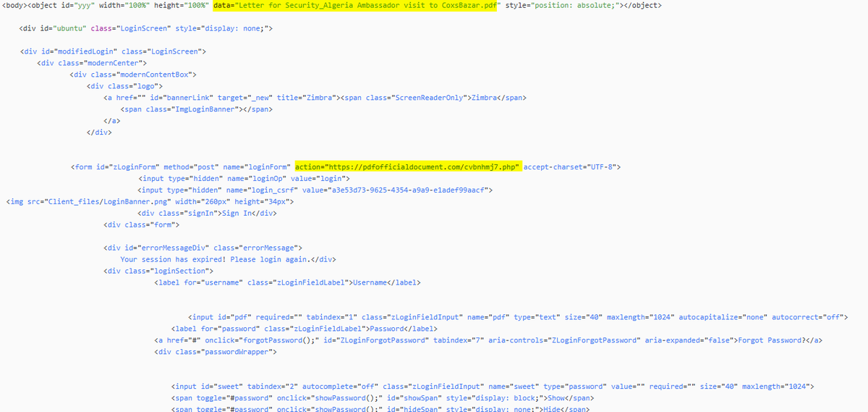The height and width of the screenshot is (412, 868).
Task: Click the img src="Client_files/LoginBanner.png" text
Action: [x=88, y=201]
